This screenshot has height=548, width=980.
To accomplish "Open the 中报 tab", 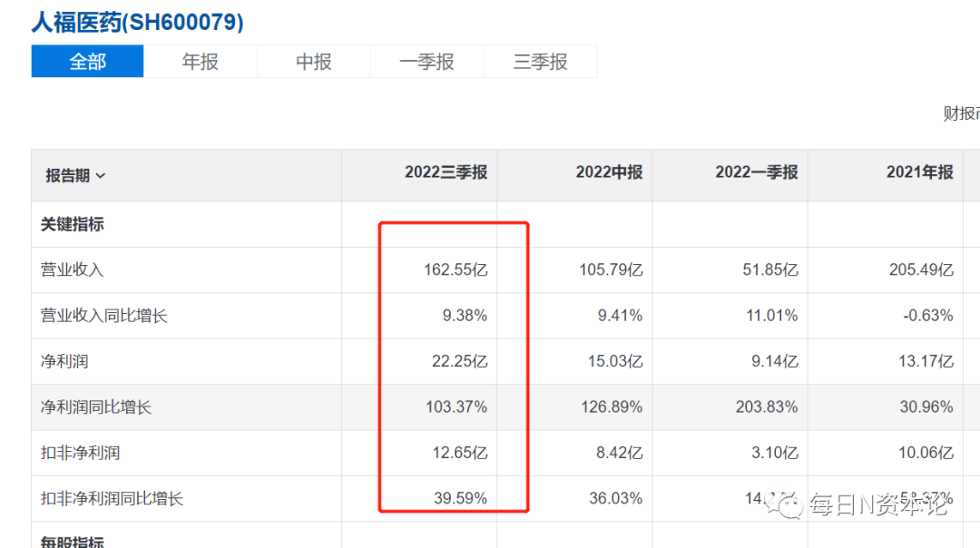I will pyautogui.click(x=314, y=61).
